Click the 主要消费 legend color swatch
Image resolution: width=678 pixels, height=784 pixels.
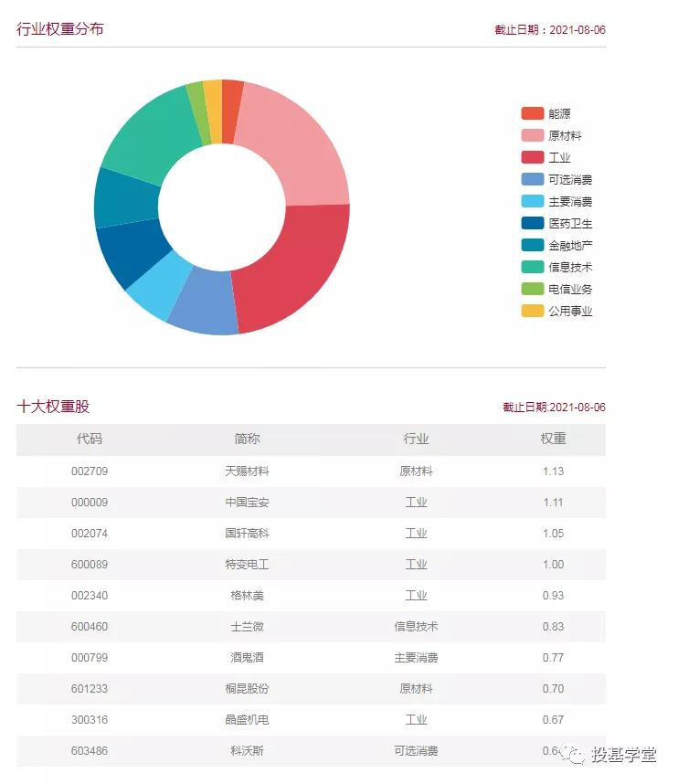tap(532, 202)
